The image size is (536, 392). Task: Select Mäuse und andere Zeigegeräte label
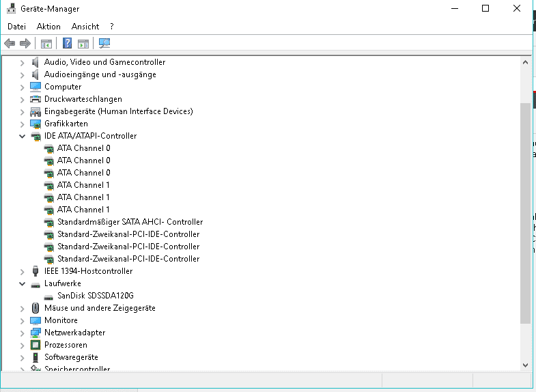pos(100,308)
